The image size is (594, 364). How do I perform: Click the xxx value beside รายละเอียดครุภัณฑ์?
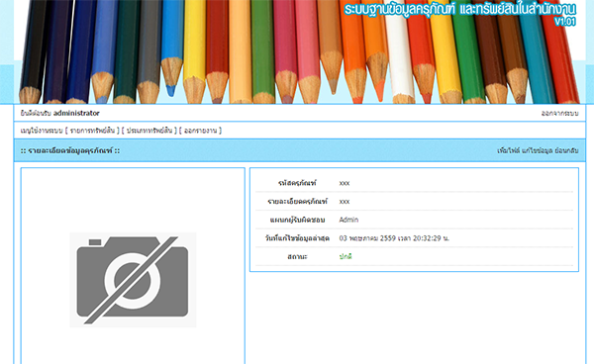(344, 202)
